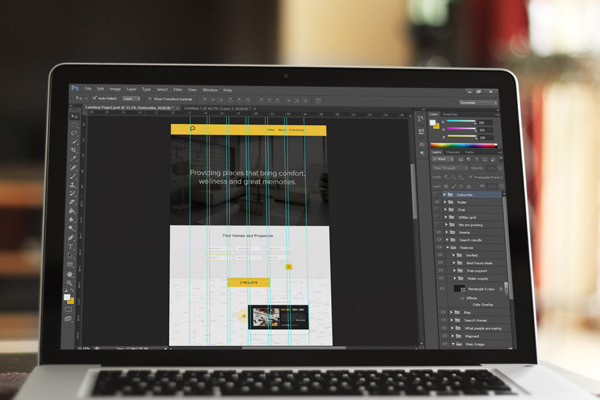Hide the Search results layer group
The width and height of the screenshot is (600, 400).
tap(439, 240)
